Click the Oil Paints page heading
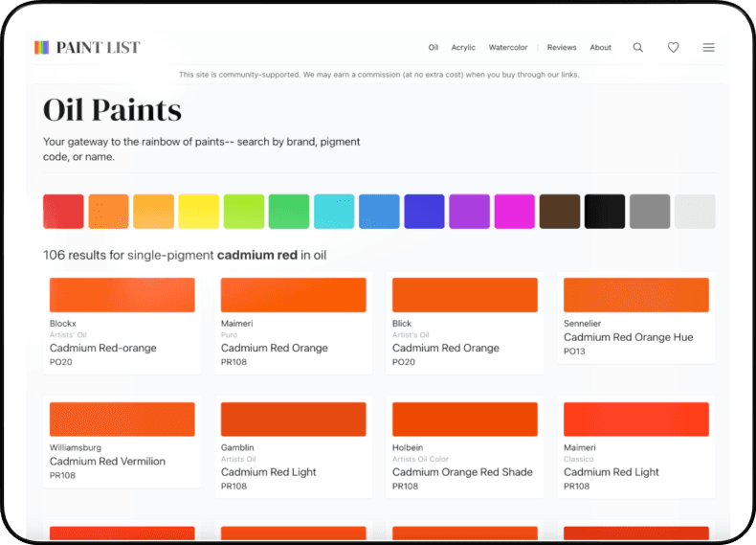This screenshot has height=545, width=756. pyautogui.click(x=112, y=110)
